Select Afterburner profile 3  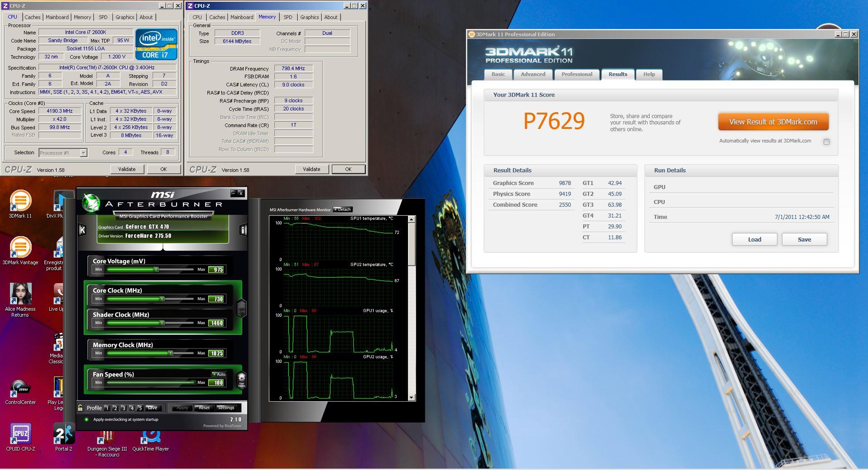point(123,408)
